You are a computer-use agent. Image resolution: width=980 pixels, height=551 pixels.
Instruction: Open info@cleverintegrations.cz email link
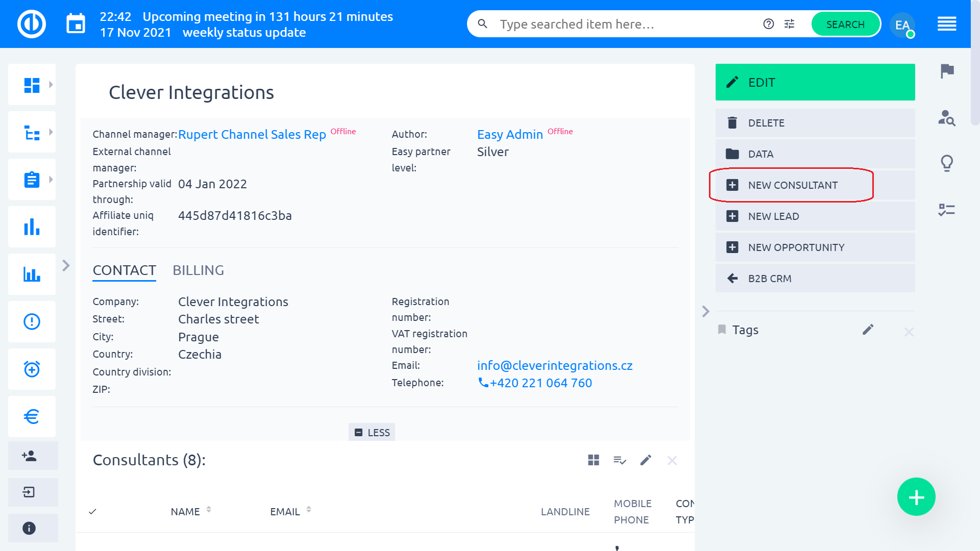(x=554, y=365)
